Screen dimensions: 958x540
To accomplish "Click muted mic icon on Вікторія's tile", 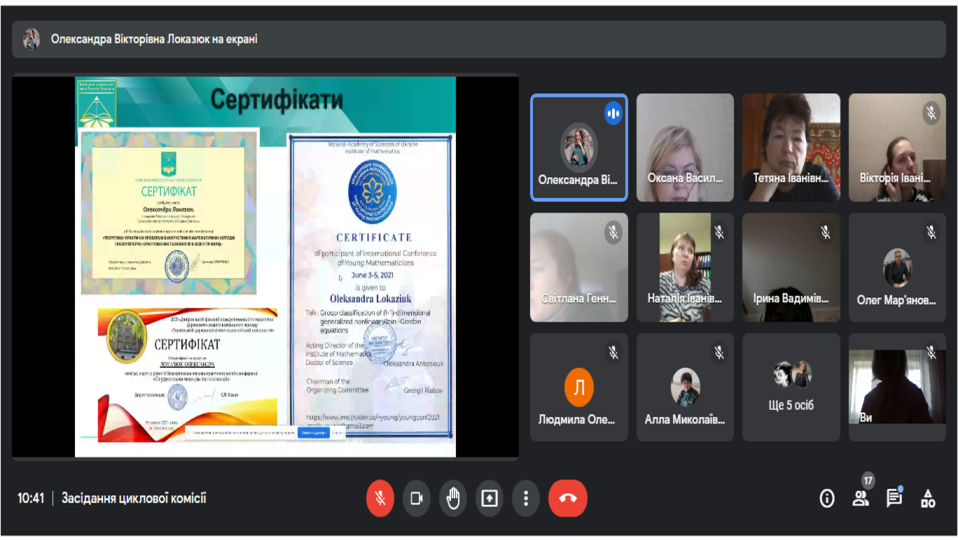I will [x=931, y=112].
